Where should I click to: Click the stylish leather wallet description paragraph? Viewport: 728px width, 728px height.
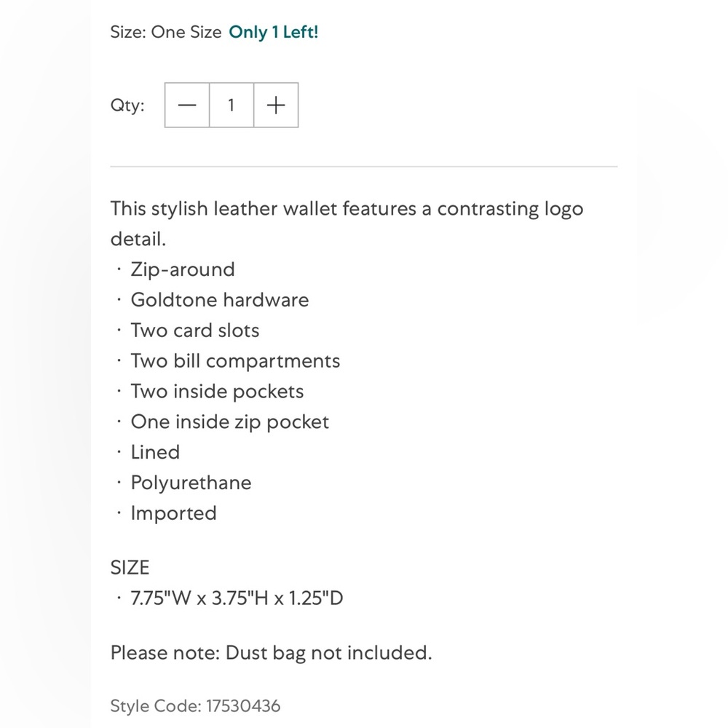[347, 223]
